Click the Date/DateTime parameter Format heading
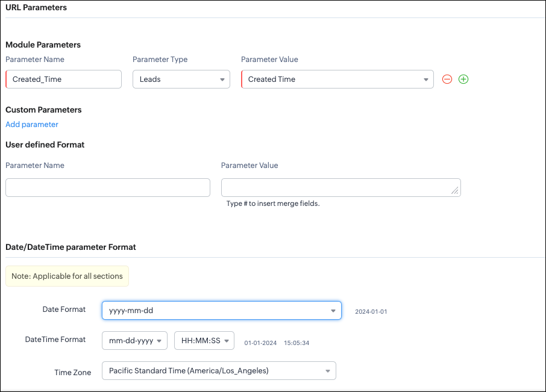Viewport: 546px width, 392px height. click(71, 247)
